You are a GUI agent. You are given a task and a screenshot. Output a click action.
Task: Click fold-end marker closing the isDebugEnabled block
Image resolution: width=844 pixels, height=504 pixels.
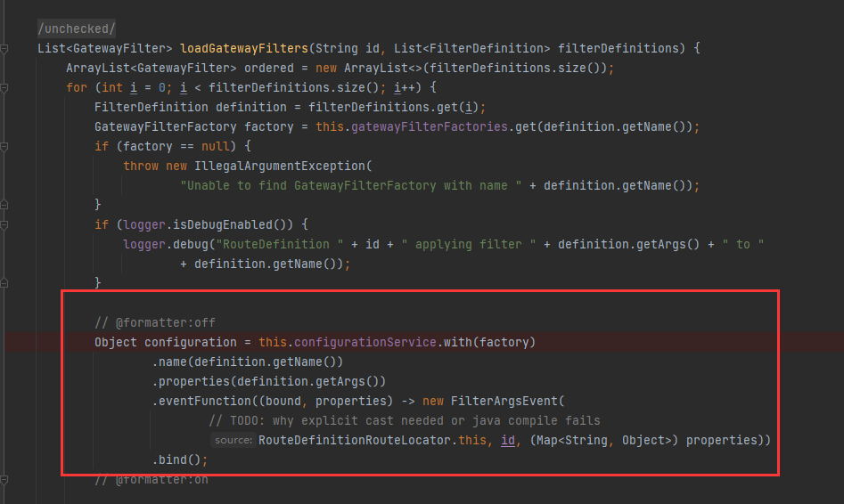click(x=4, y=283)
